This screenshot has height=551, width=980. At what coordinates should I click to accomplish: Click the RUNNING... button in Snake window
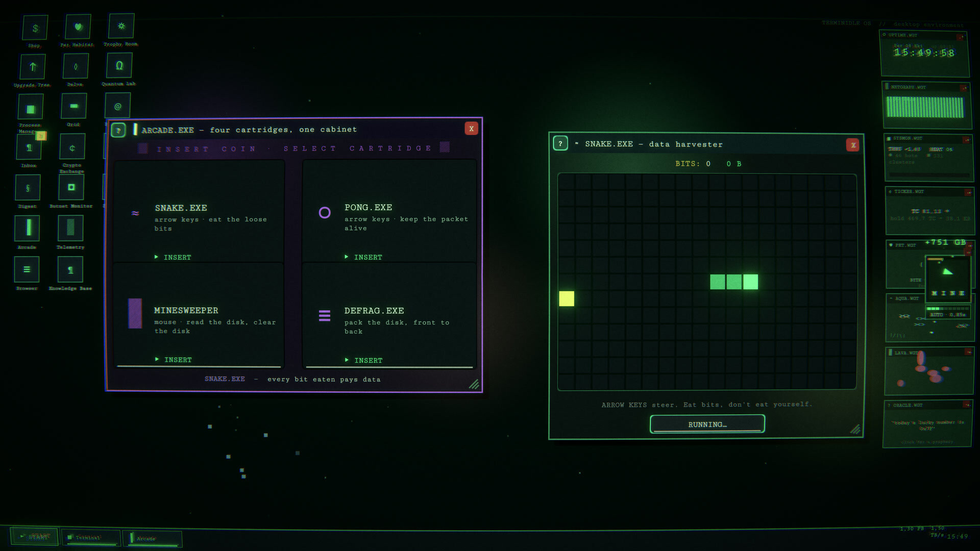pyautogui.click(x=707, y=424)
